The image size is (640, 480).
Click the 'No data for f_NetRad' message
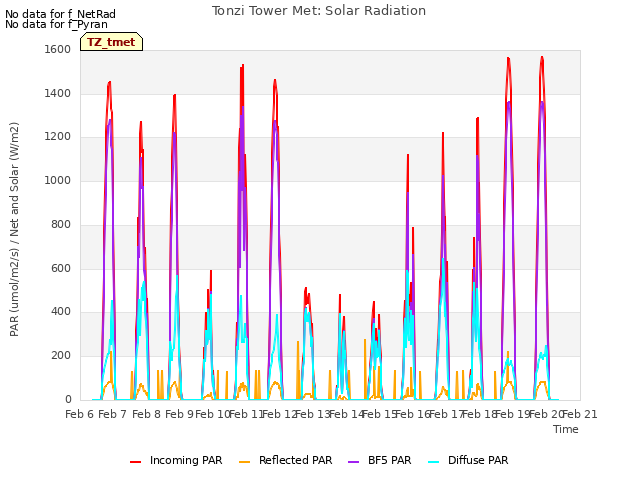point(60,14)
